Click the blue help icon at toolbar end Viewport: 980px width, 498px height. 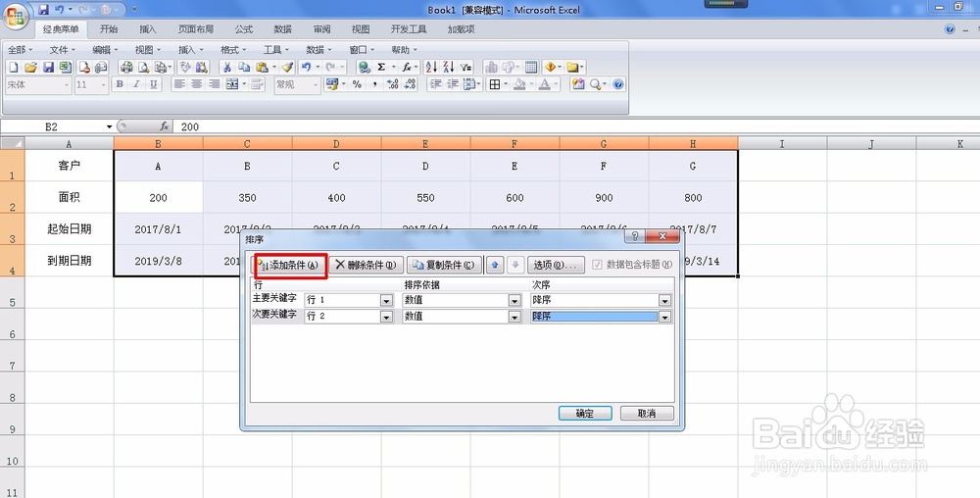[618, 84]
